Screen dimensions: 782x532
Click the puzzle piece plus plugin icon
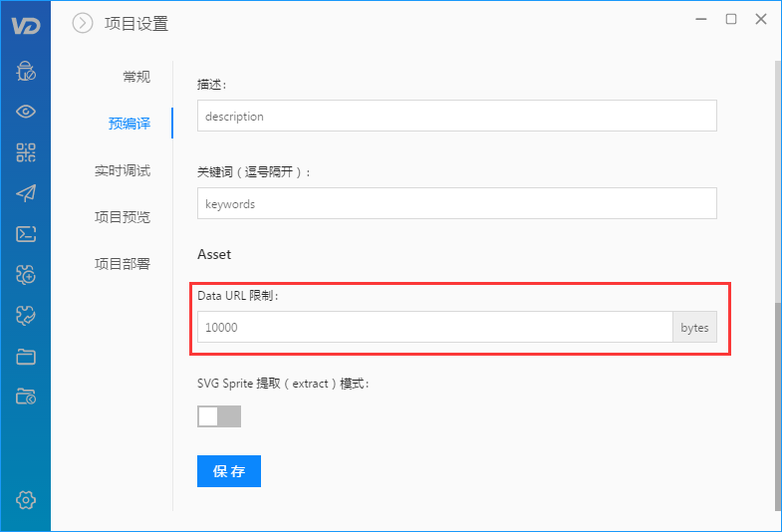pos(26,274)
